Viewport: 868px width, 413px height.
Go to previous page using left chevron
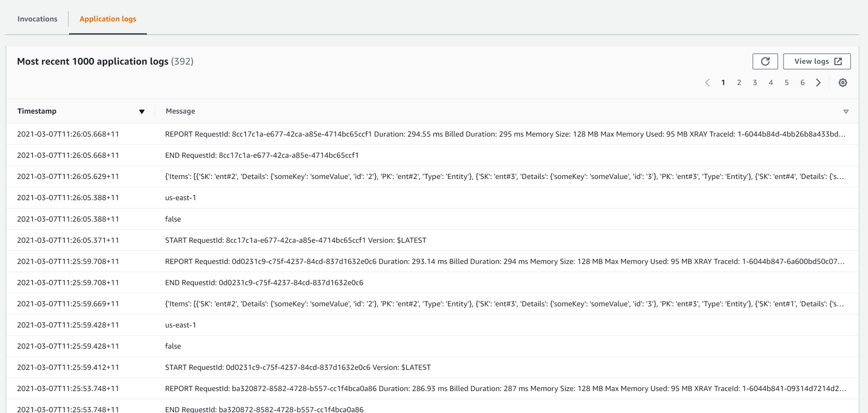pos(707,82)
